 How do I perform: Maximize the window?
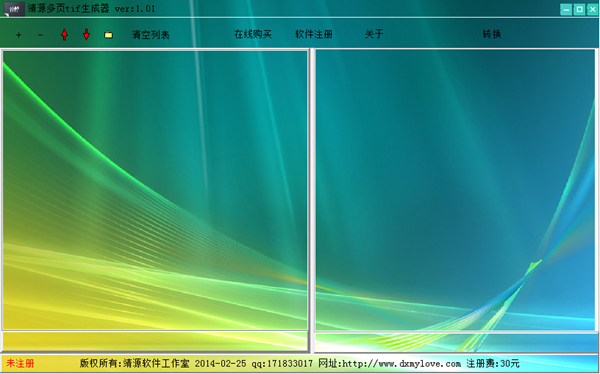(579, 10)
